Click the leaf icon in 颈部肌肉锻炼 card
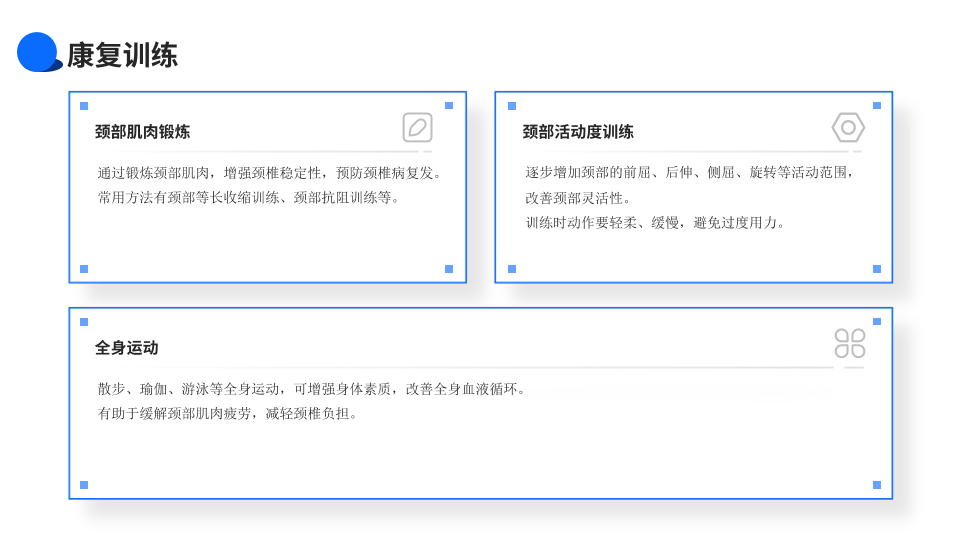Screen dimensions: 960x540 tap(417, 128)
